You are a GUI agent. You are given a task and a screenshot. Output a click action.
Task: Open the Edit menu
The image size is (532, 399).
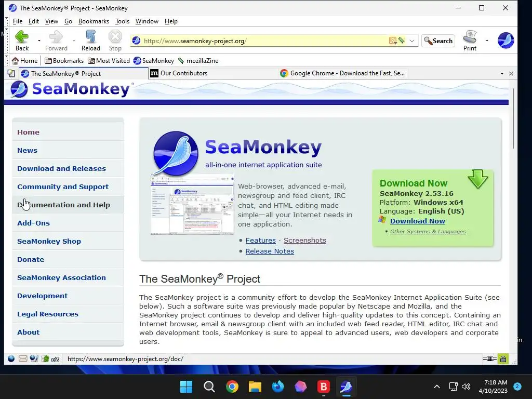click(x=34, y=21)
